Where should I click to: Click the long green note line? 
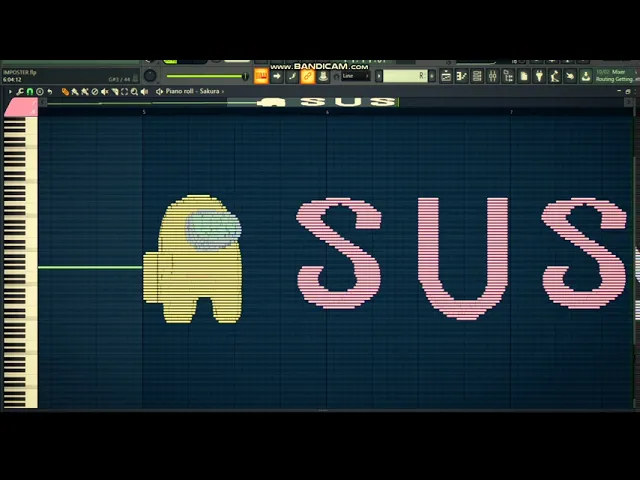tap(90, 268)
